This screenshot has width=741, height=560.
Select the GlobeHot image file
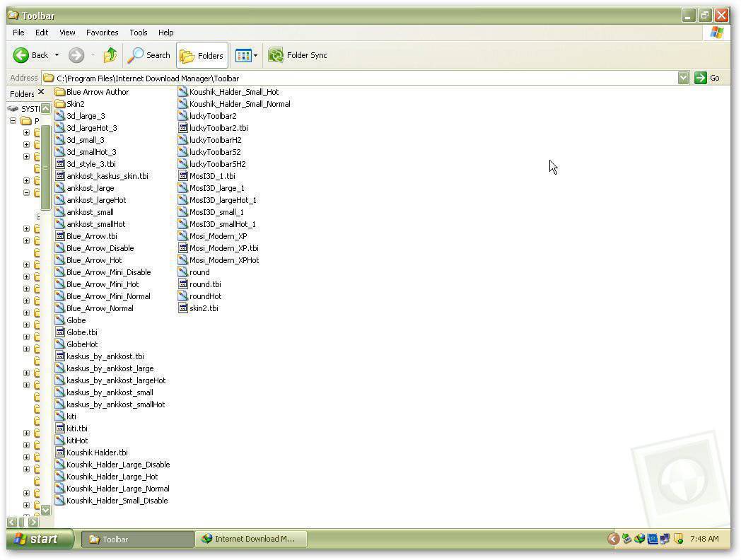click(76, 344)
